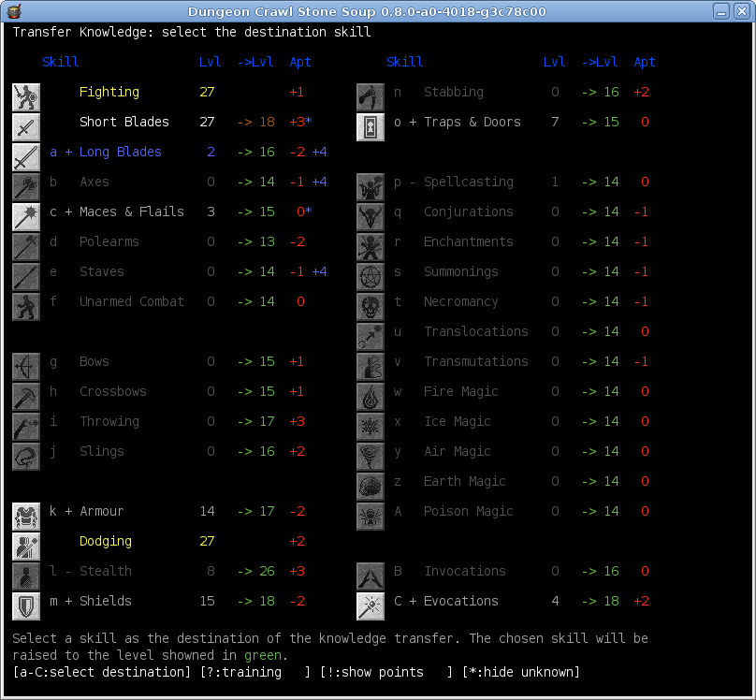Click the [?:training] option
This screenshot has height=700, width=756.
tap(255, 672)
